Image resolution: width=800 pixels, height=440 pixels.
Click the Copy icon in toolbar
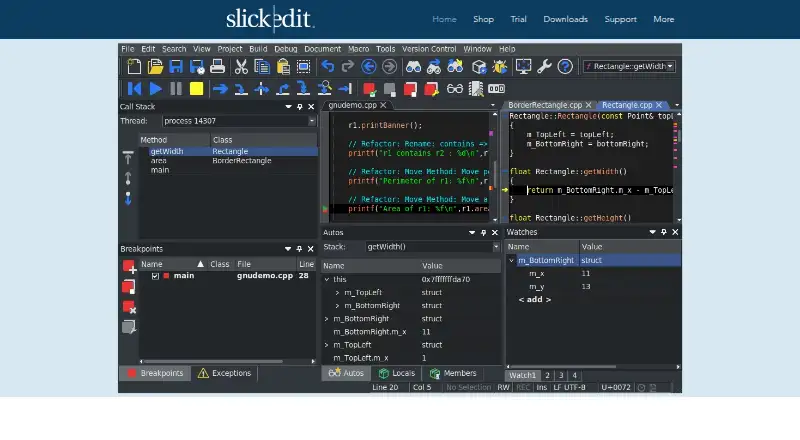pyautogui.click(x=262, y=66)
